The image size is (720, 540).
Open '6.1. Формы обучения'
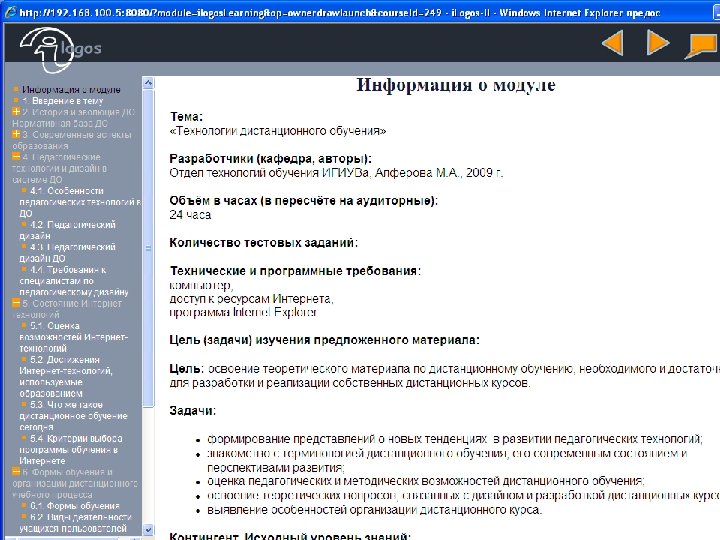tap(75, 506)
